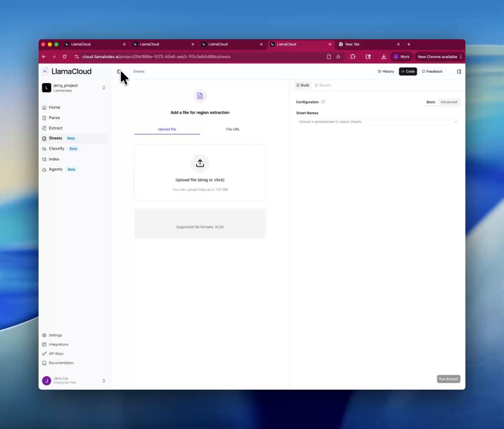Expand the Jerry Liu account menu
Screen dimensions: 504x429
[x=74, y=381]
